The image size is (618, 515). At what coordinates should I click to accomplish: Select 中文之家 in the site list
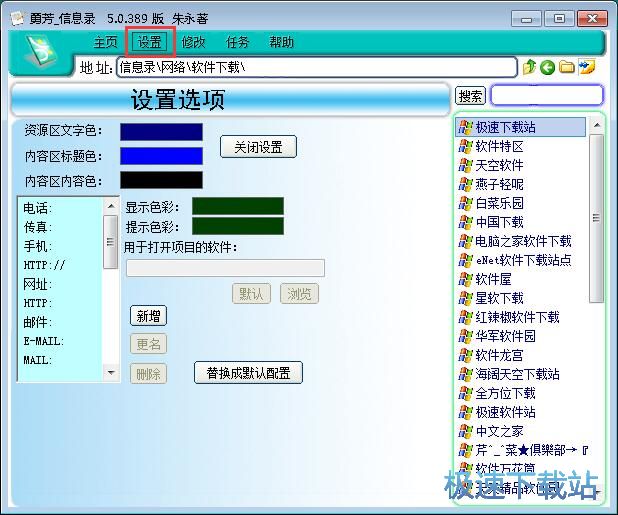coord(499,431)
